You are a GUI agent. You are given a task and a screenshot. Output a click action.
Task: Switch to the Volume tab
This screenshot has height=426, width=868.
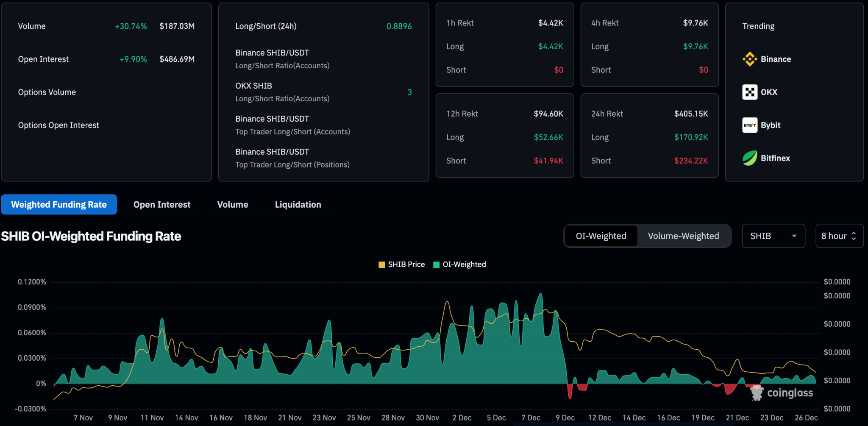(233, 204)
